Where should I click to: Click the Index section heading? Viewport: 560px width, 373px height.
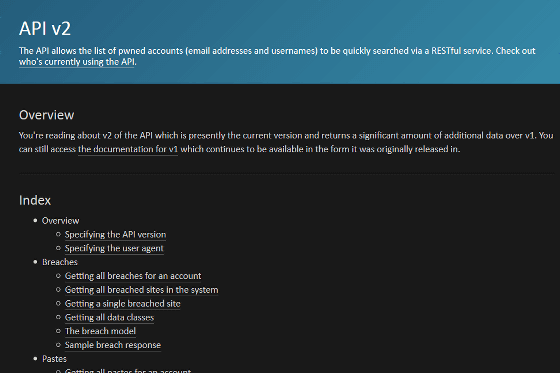[x=35, y=200]
